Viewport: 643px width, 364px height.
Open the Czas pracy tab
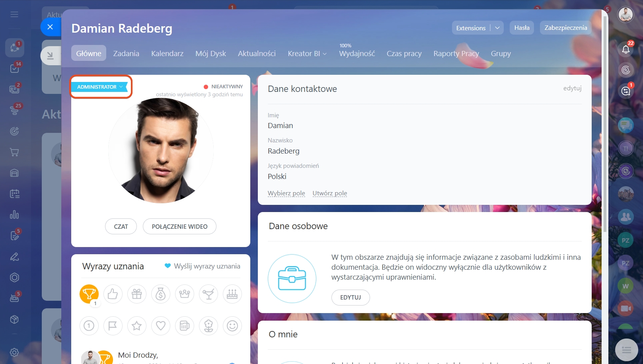pos(404,53)
